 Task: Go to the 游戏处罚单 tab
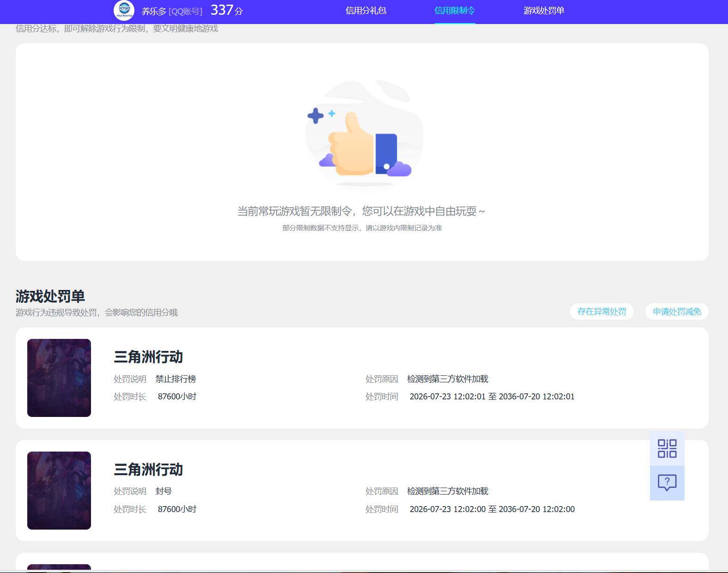click(x=544, y=11)
